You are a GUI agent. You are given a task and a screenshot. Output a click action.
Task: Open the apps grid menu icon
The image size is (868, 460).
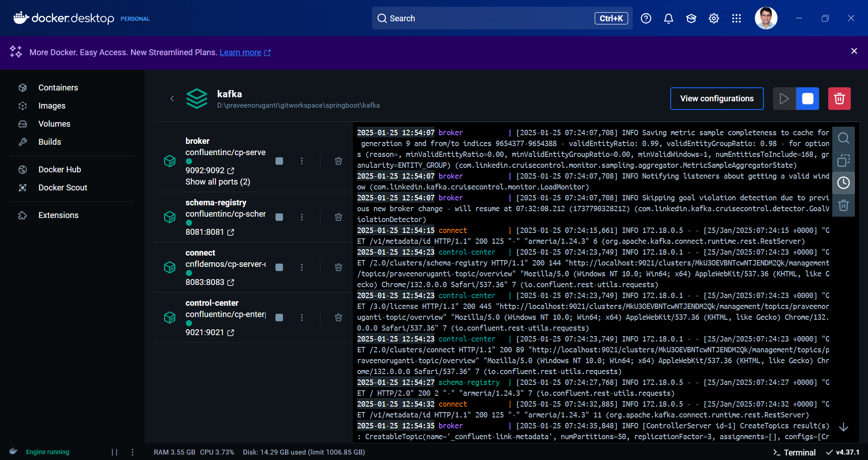click(736, 19)
